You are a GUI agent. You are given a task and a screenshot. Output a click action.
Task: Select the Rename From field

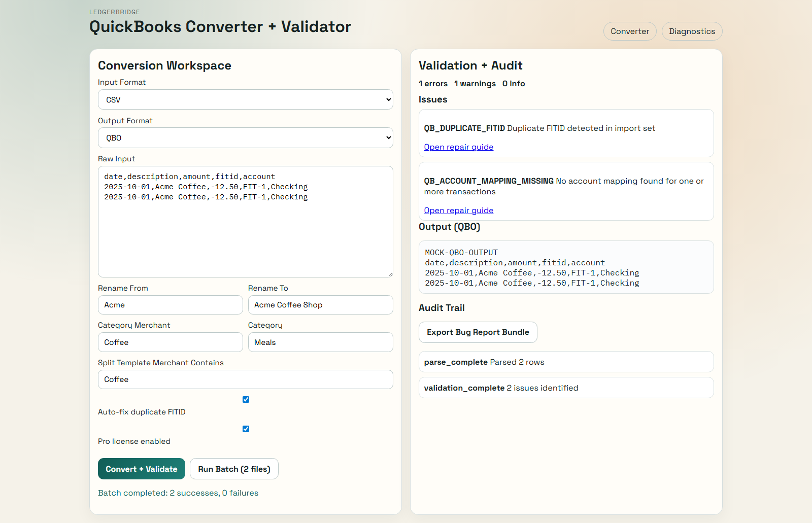click(170, 304)
